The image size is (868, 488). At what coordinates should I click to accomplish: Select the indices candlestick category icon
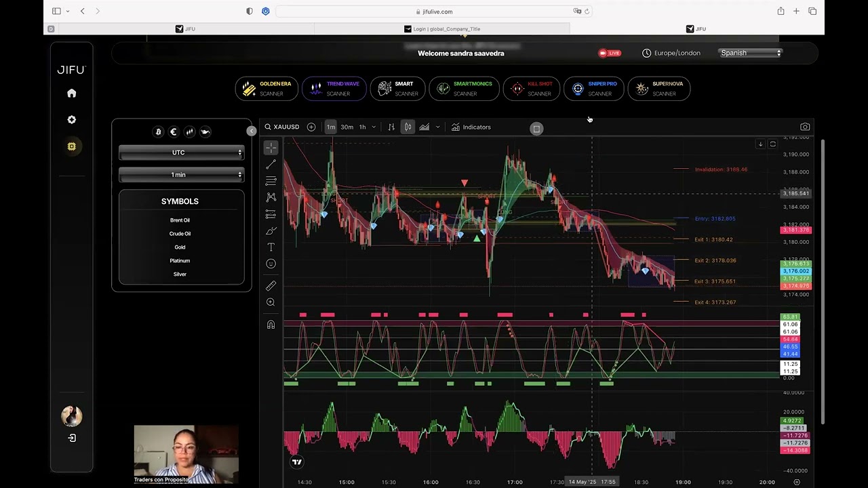[x=189, y=132]
